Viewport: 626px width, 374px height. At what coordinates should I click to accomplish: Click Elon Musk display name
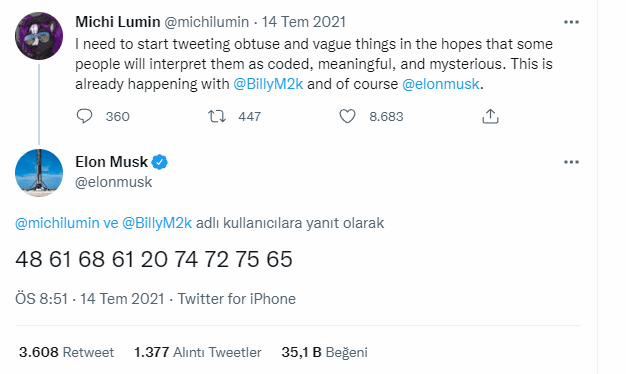pos(111,162)
